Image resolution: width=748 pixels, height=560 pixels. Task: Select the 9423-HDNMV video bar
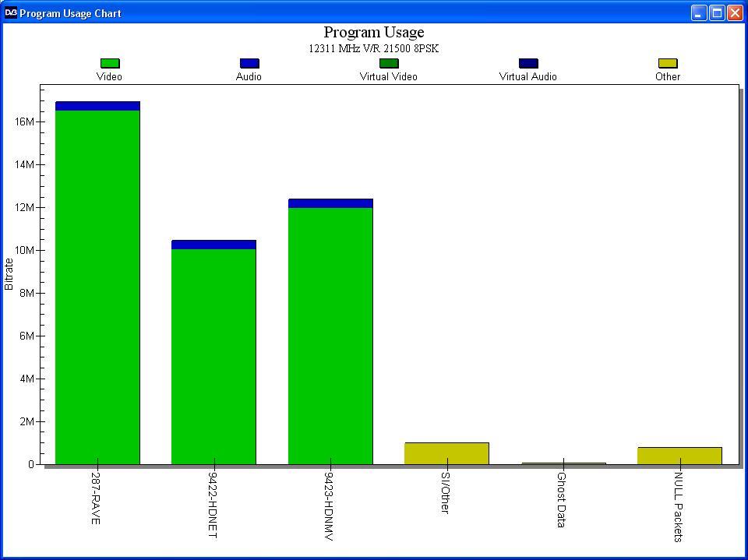330,336
